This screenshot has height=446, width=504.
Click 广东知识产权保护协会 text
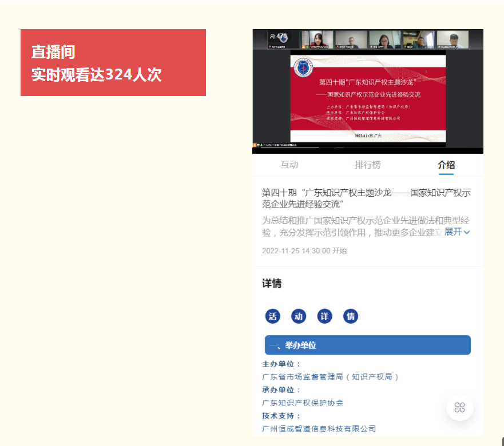(303, 403)
